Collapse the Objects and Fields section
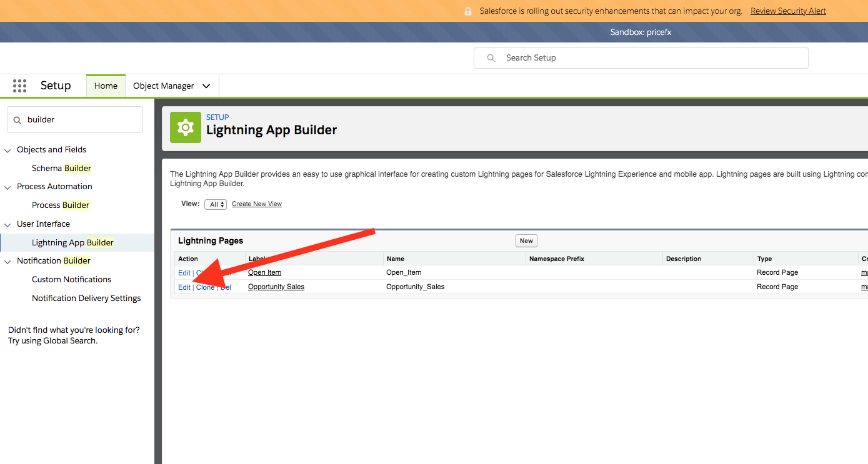This screenshot has height=464, width=868. pos(8,150)
